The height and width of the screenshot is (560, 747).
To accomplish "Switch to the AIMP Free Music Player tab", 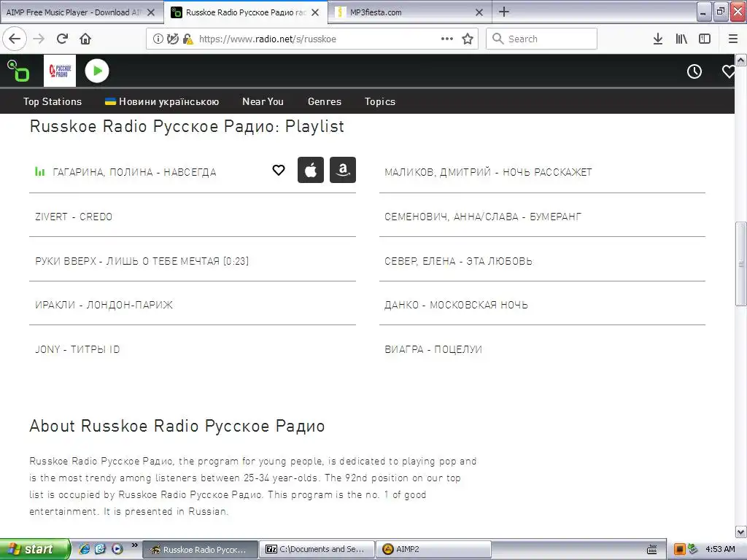I will pos(74,12).
